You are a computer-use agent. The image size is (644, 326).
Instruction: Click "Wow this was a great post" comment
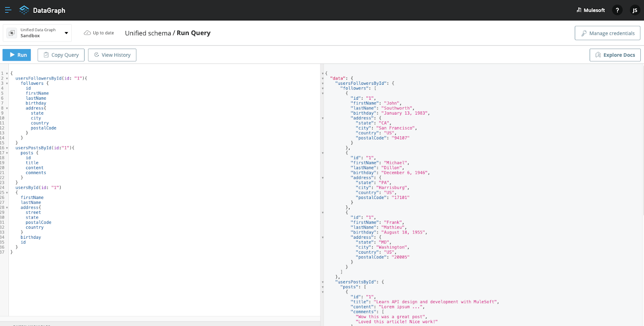coord(390,317)
